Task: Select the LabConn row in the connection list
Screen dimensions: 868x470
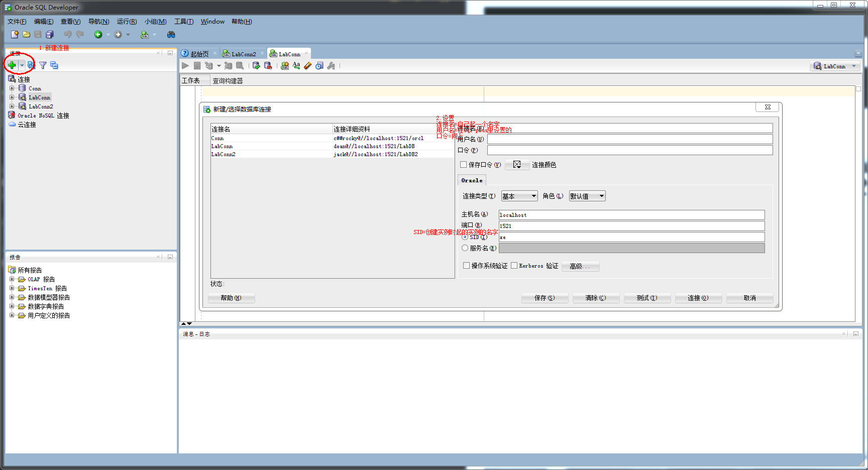Action: pos(332,146)
